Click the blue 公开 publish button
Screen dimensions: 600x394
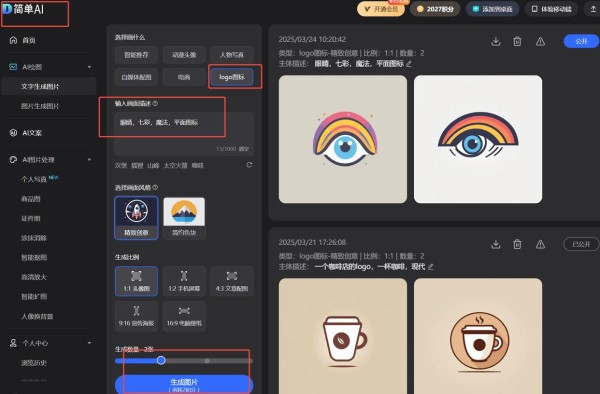point(581,41)
